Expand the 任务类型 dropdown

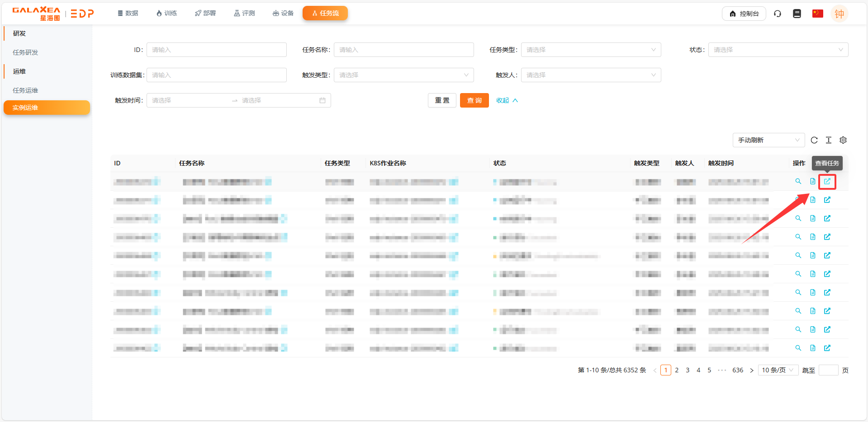pos(591,50)
